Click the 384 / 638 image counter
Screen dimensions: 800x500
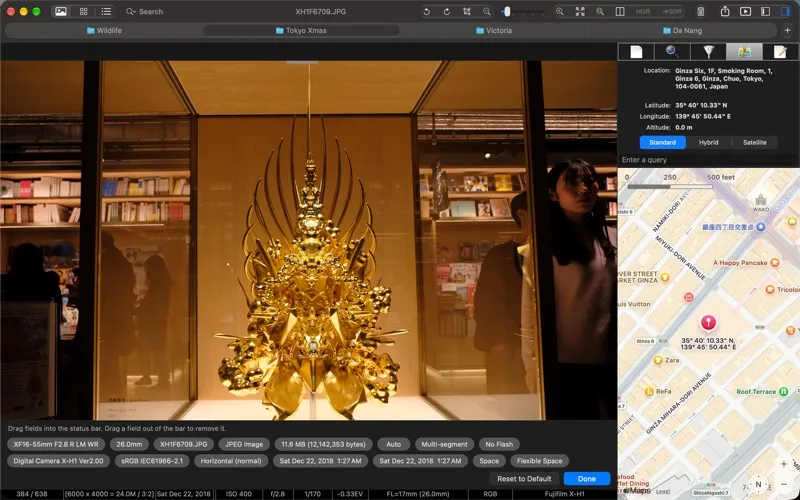coord(30,494)
